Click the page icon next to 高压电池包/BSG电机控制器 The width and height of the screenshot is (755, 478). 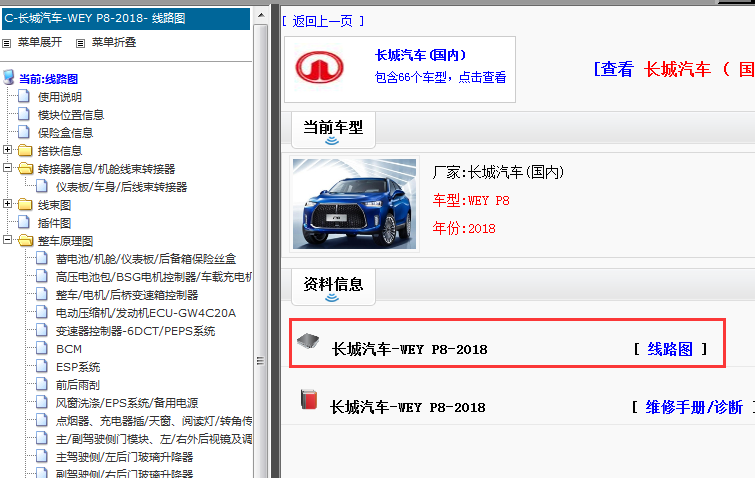[42, 276]
